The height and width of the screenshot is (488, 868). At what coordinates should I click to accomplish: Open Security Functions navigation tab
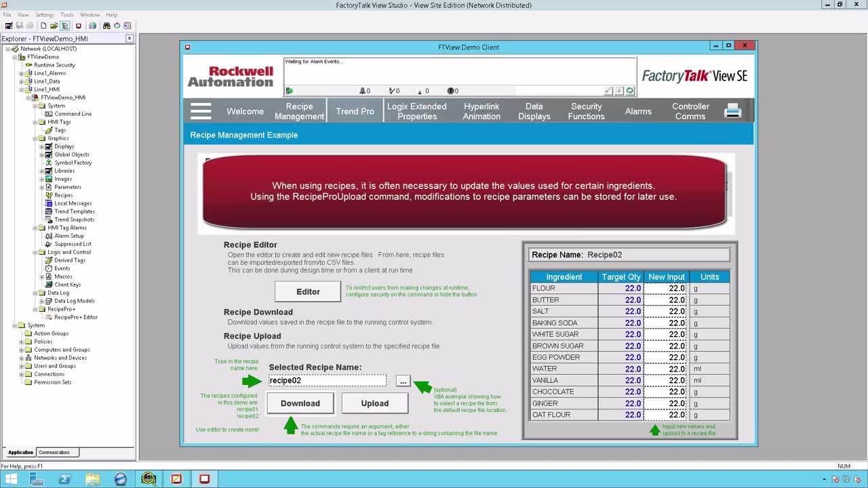point(587,111)
